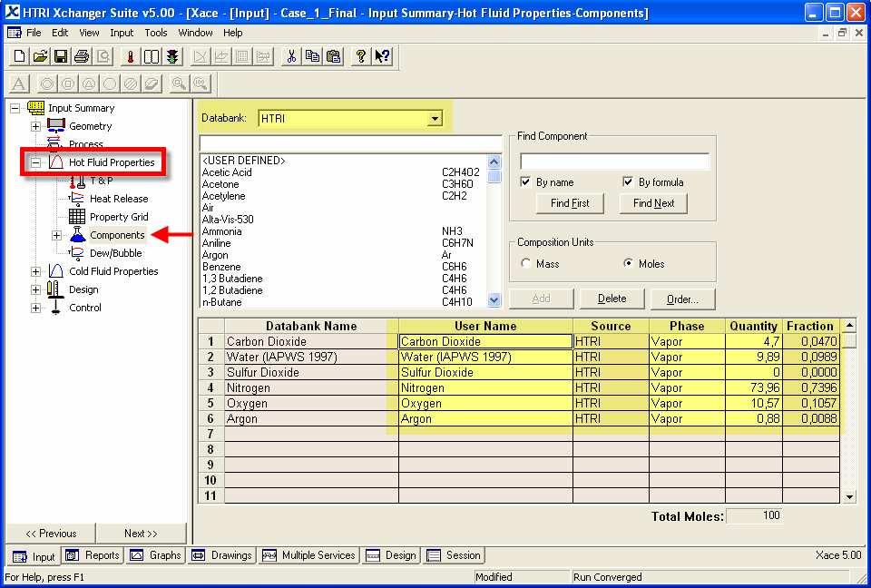The image size is (871, 588).
Task: Switch to the Reports tab
Action: click(x=93, y=555)
